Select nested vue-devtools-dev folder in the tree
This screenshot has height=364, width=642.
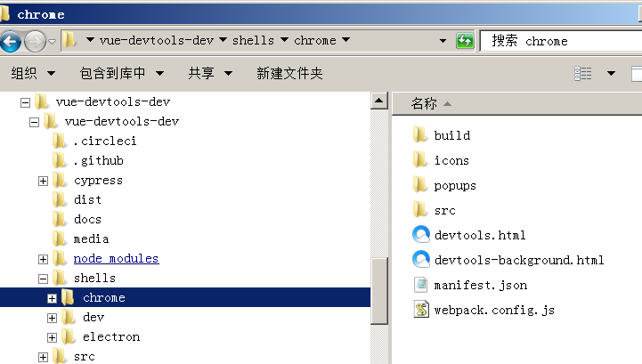(x=122, y=122)
